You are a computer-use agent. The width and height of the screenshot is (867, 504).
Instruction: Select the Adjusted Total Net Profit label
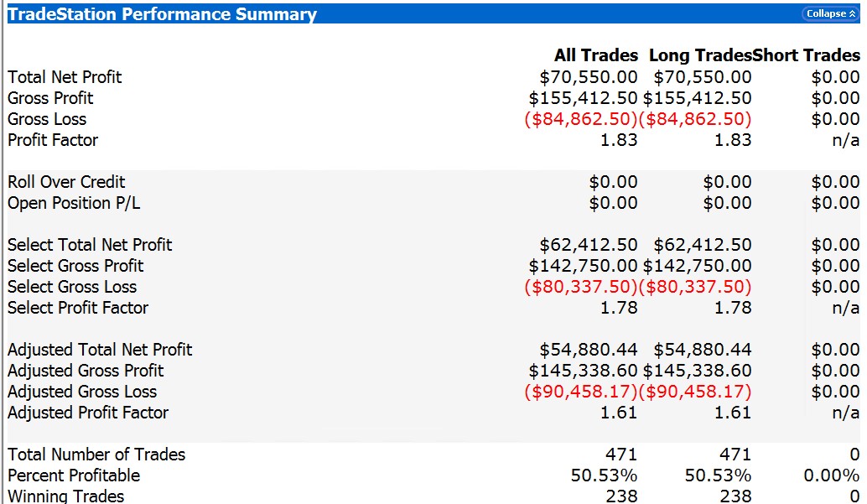100,350
